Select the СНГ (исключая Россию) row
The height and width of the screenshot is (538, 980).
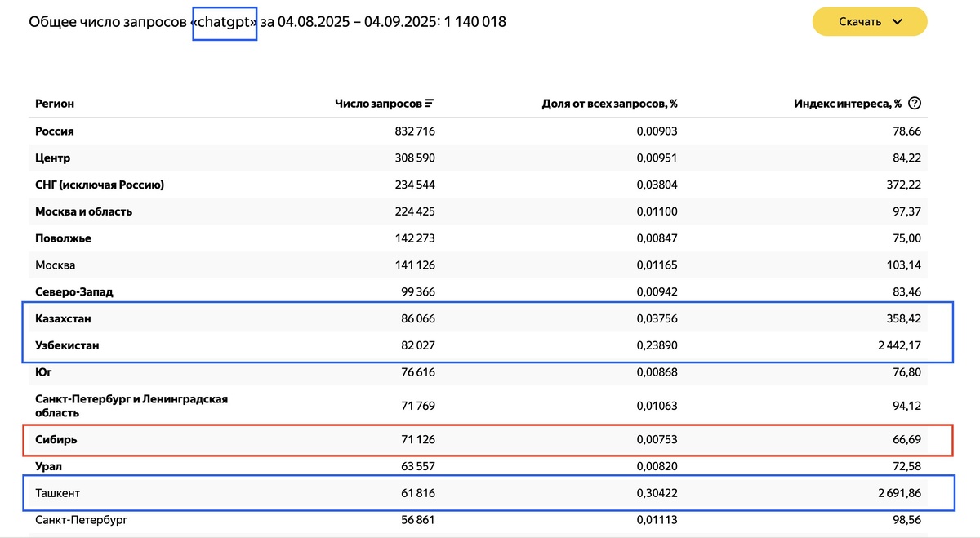point(478,185)
